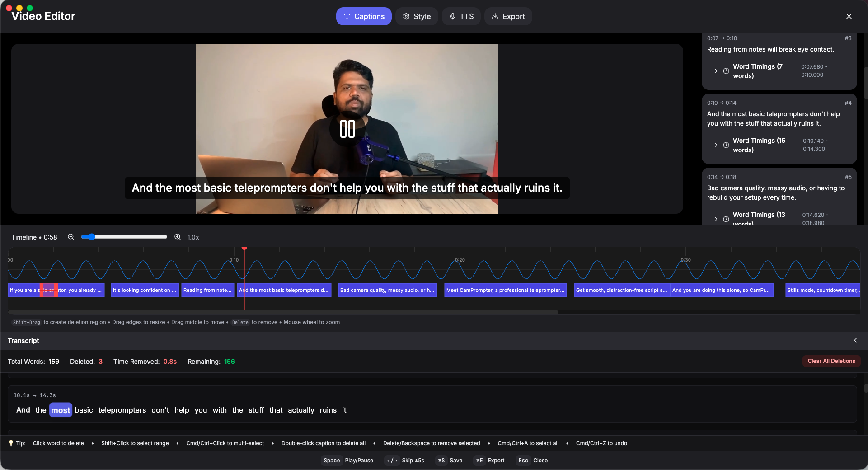Toggle the pause overlay on the video preview
The image size is (868, 470).
[x=347, y=129]
